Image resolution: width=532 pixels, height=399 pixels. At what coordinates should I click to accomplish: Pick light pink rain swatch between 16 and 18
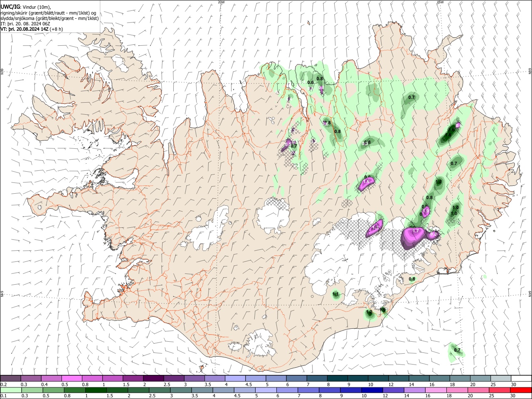click(436, 390)
